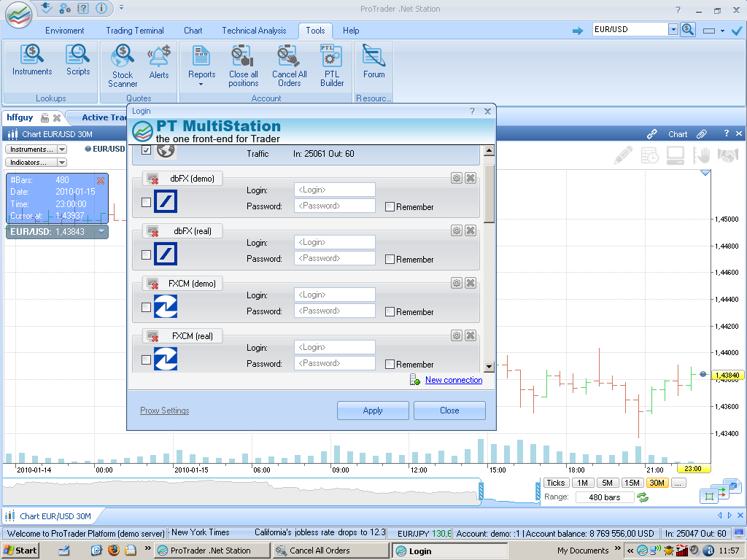This screenshot has height=560, width=747.
Task: Uncheck the Traffic connection checkbox at top
Action: tap(146, 150)
